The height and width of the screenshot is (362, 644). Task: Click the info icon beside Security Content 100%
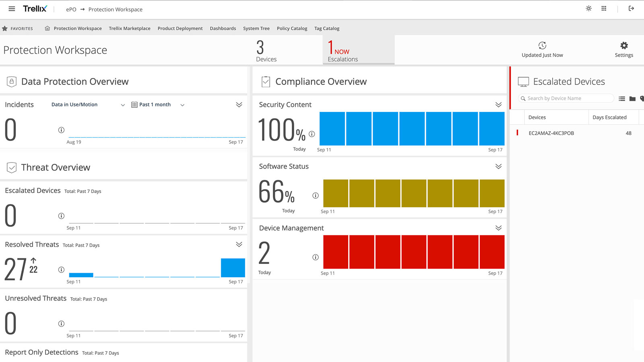[312, 134]
